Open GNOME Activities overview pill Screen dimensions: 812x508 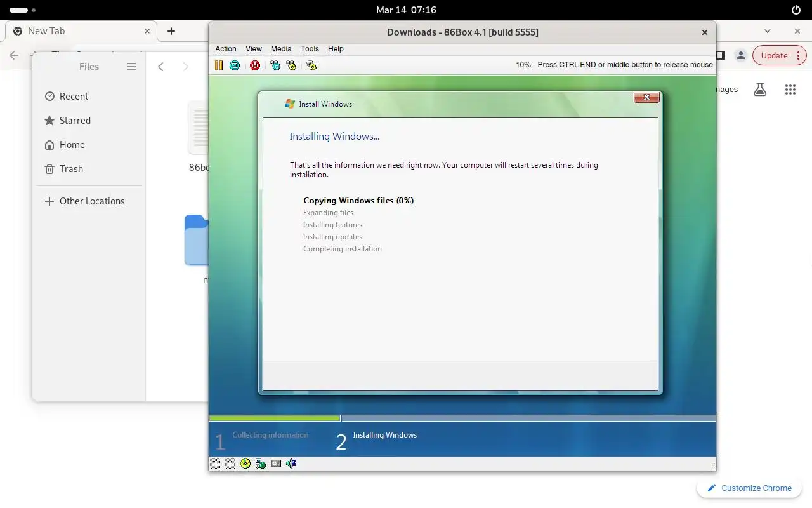point(22,10)
